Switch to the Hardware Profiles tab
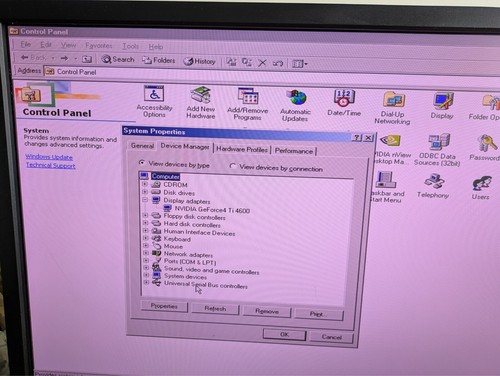The height and width of the screenshot is (376, 500). (x=242, y=149)
